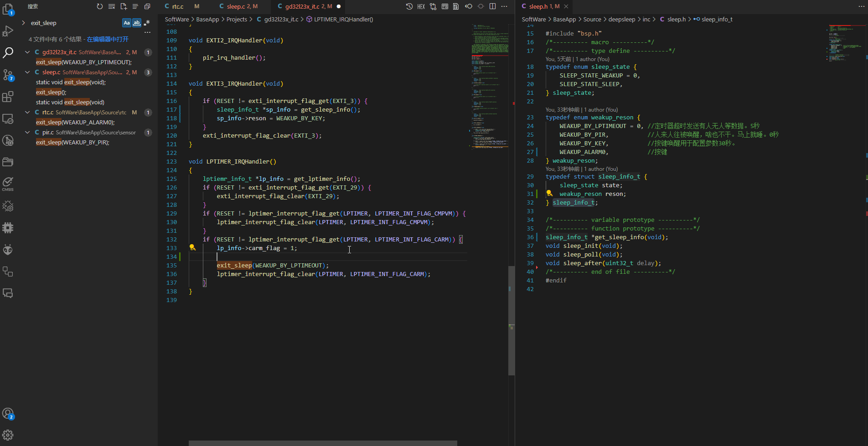This screenshot has width=868, height=446.
Task: Collapse pir.c search results group
Action: click(27, 132)
